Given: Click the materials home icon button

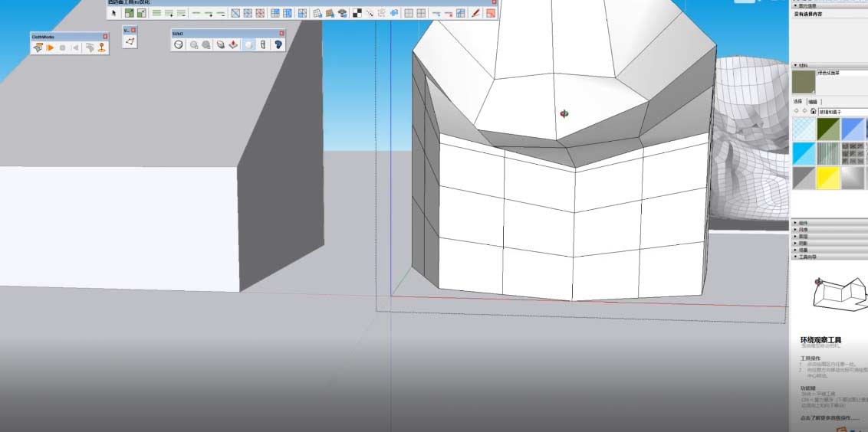Looking at the screenshot, I should pos(813,111).
